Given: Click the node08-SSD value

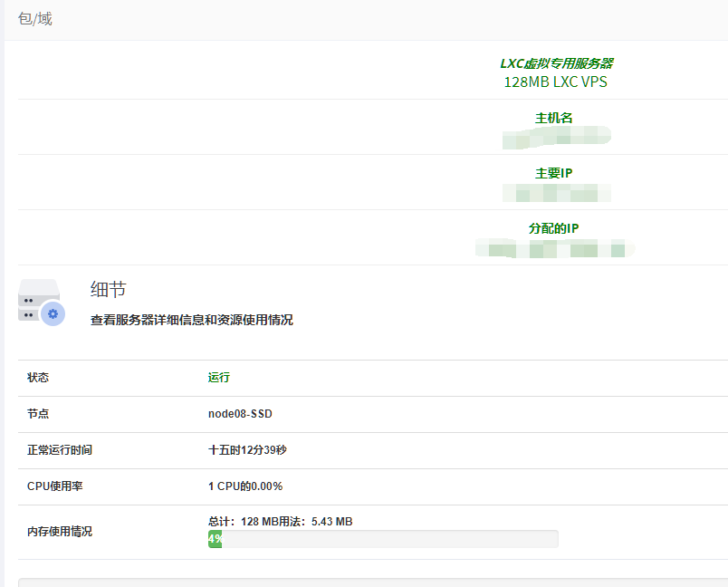Looking at the screenshot, I should pos(240,414).
